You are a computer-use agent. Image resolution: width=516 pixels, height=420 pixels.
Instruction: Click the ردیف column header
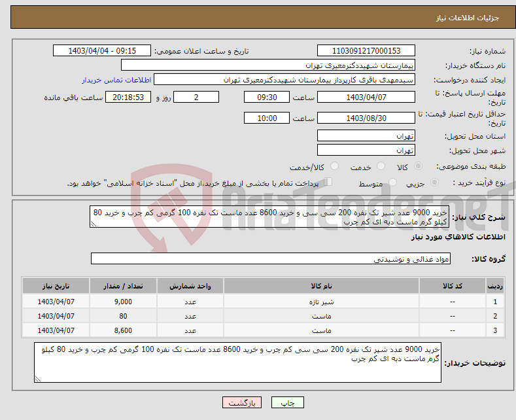(495, 286)
